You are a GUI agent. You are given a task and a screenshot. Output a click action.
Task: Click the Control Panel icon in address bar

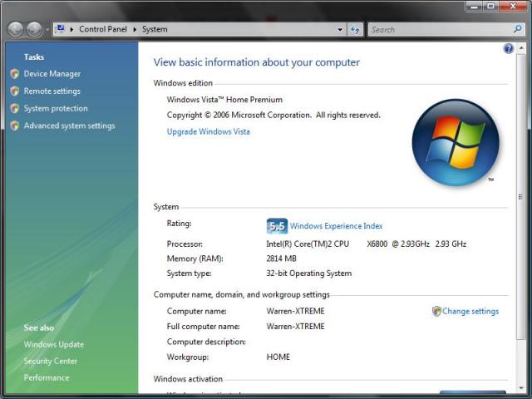(x=61, y=29)
